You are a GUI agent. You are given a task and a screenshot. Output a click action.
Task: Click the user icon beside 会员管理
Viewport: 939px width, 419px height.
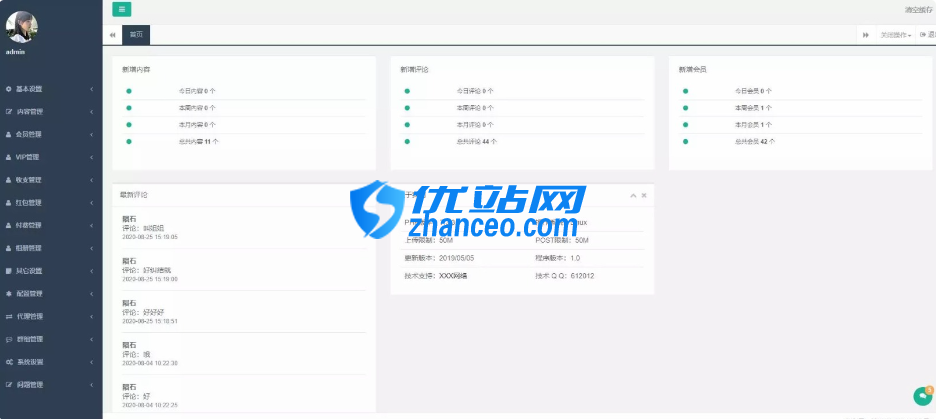[x=8, y=135]
